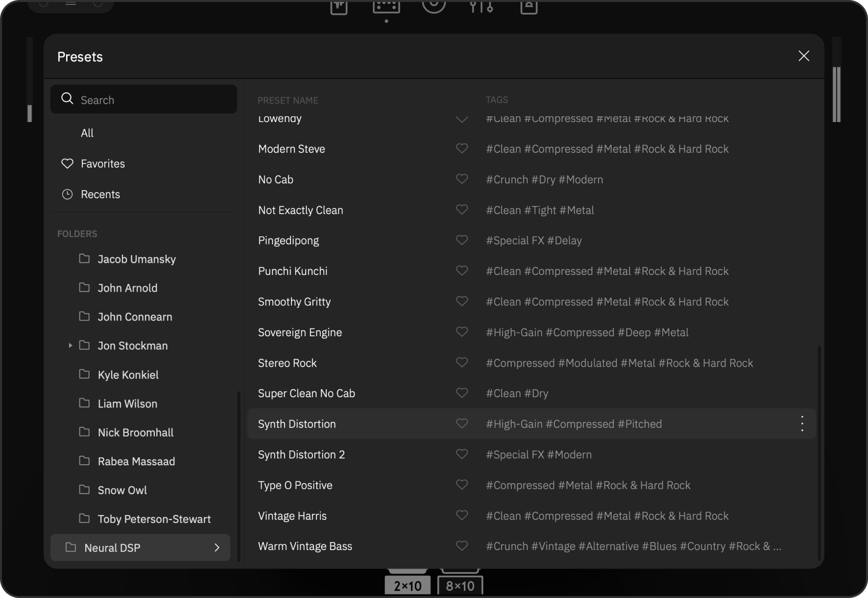
Task: Favorite the No Cab preset
Action: (x=461, y=179)
